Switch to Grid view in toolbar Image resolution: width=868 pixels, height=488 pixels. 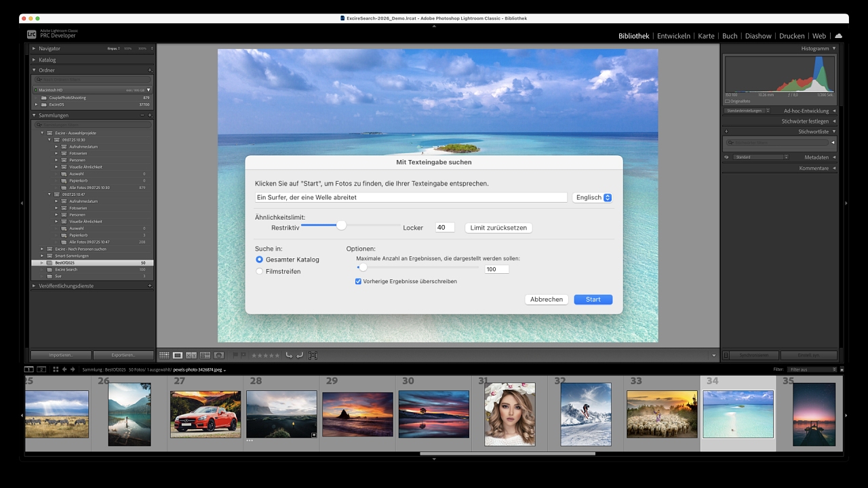pyautogui.click(x=164, y=355)
